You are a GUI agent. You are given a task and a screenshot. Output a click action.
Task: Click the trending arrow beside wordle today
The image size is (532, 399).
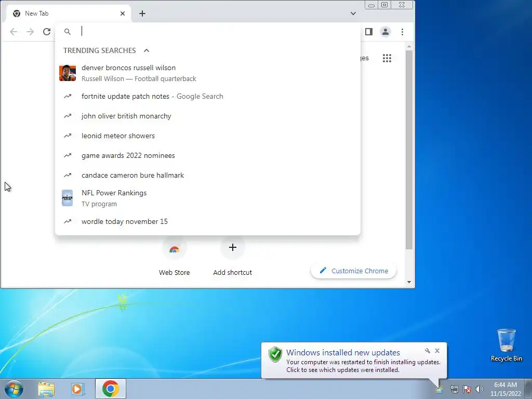(x=68, y=221)
